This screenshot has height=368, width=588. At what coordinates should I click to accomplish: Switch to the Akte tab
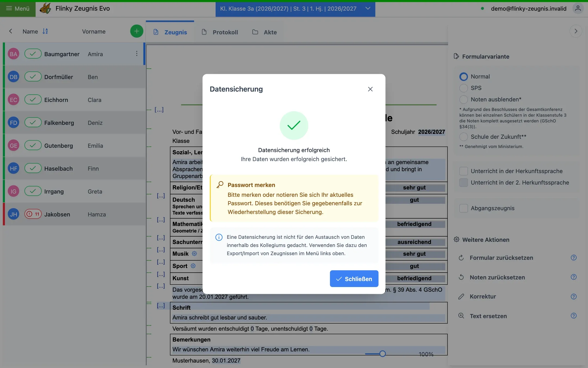pyautogui.click(x=265, y=32)
